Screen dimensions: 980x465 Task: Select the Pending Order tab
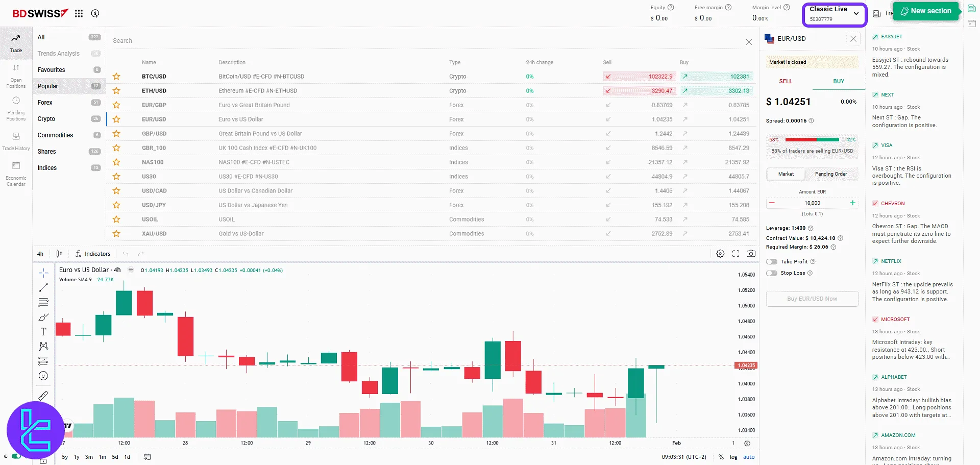pos(831,174)
